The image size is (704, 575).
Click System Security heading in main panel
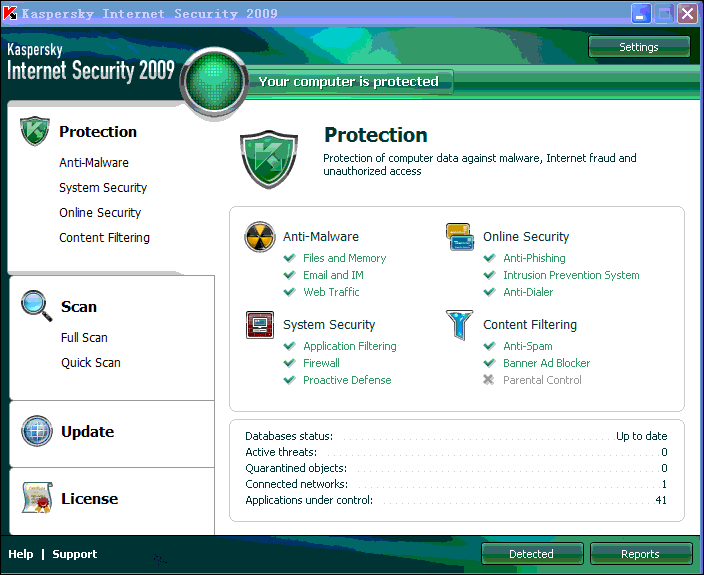329,325
